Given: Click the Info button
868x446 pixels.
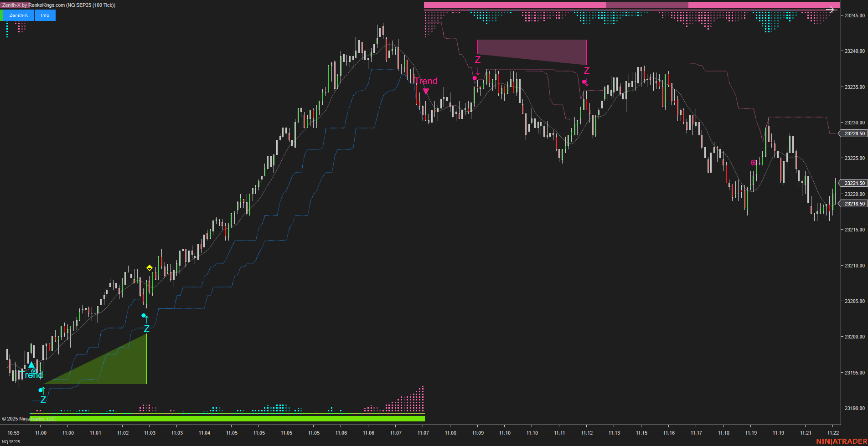Looking at the screenshot, I should point(44,15).
